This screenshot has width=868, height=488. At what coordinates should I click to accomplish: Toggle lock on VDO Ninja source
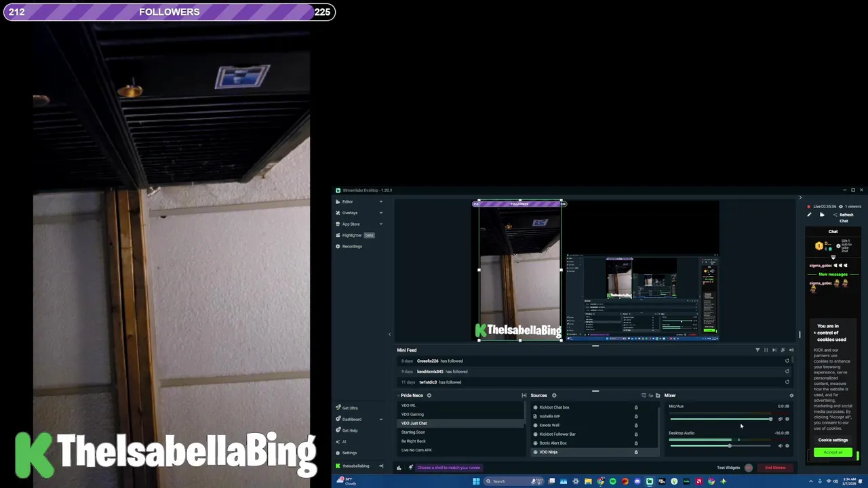[x=636, y=452]
